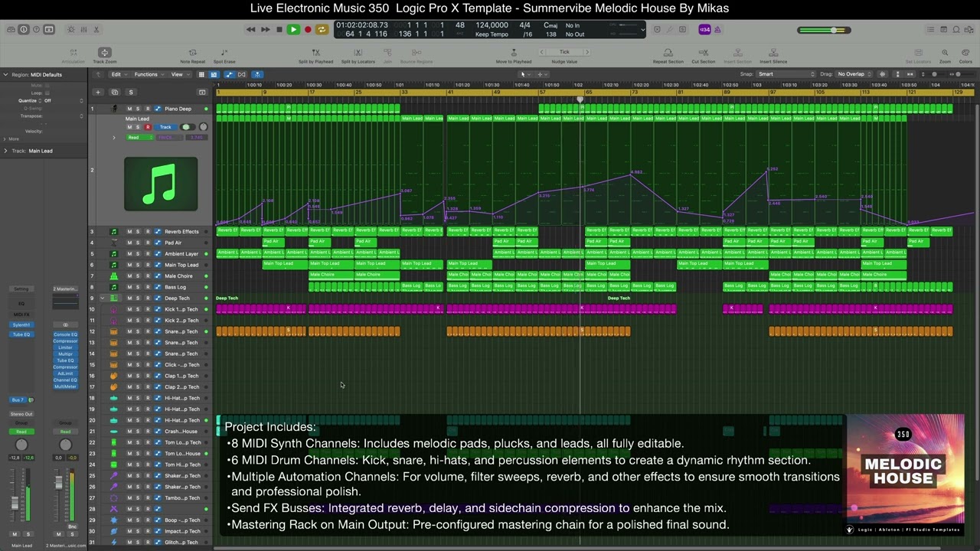Toggle Catch Playhead button
The height and width of the screenshot is (551, 980).
(x=257, y=74)
